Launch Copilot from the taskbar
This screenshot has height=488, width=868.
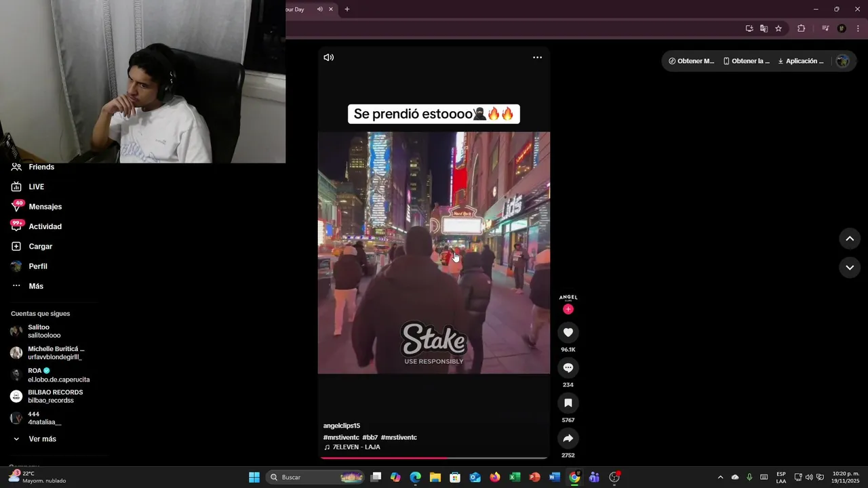396,477
